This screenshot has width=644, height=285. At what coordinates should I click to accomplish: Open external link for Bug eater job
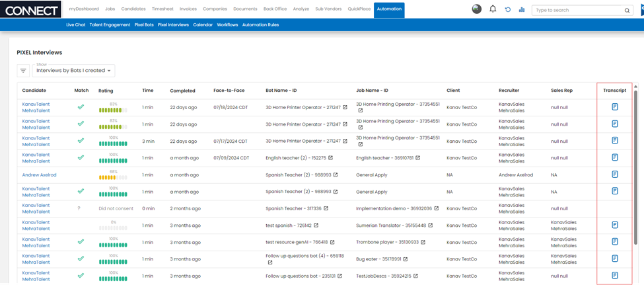coord(405,259)
